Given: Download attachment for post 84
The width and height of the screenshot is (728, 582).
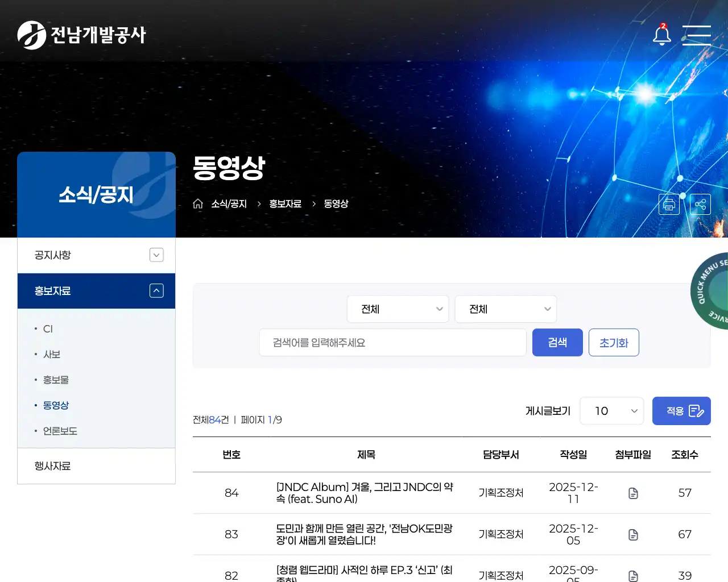Looking at the screenshot, I should (x=633, y=493).
